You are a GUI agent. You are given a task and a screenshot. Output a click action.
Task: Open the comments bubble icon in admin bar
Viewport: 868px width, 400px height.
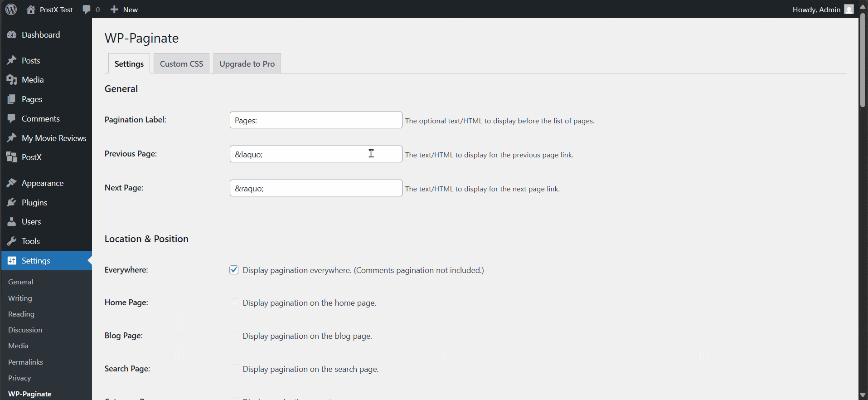point(87,10)
